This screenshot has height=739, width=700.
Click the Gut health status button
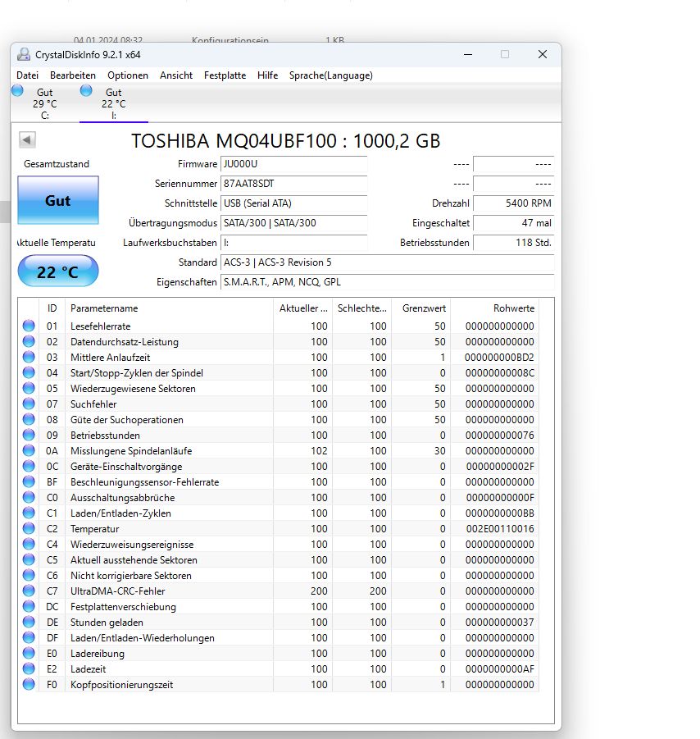[x=58, y=200]
